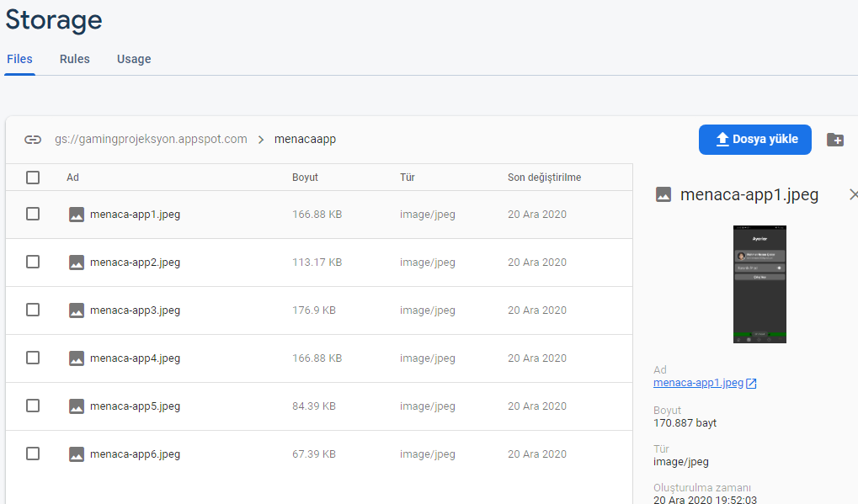Viewport: 858px width, 504px height.
Task: Click the menaca-app1.jpeg title in details panel
Action: [749, 194]
